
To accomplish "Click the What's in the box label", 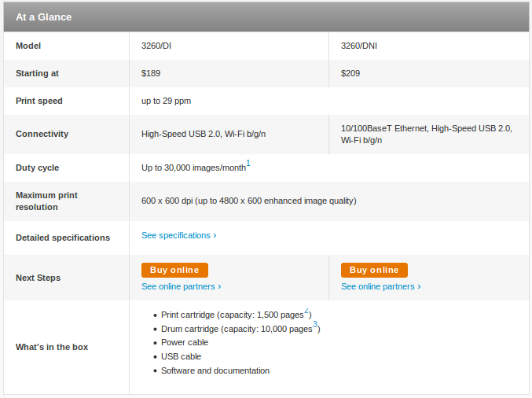I will click(x=52, y=347).
